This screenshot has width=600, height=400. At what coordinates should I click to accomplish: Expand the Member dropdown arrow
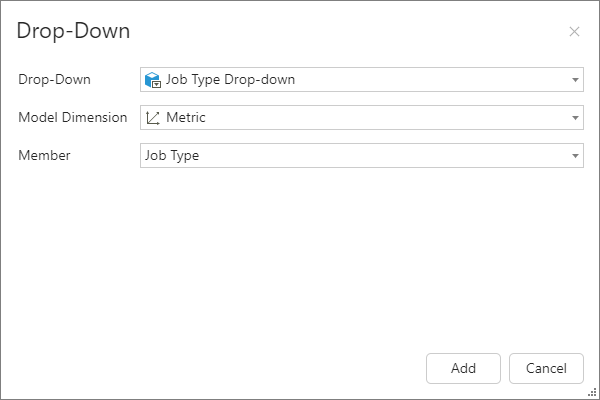[575, 156]
